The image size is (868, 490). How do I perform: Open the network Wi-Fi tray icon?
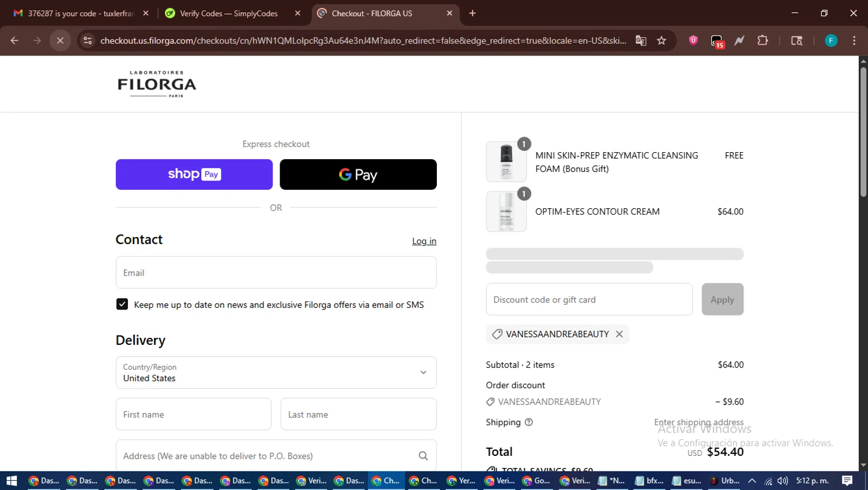(768, 481)
